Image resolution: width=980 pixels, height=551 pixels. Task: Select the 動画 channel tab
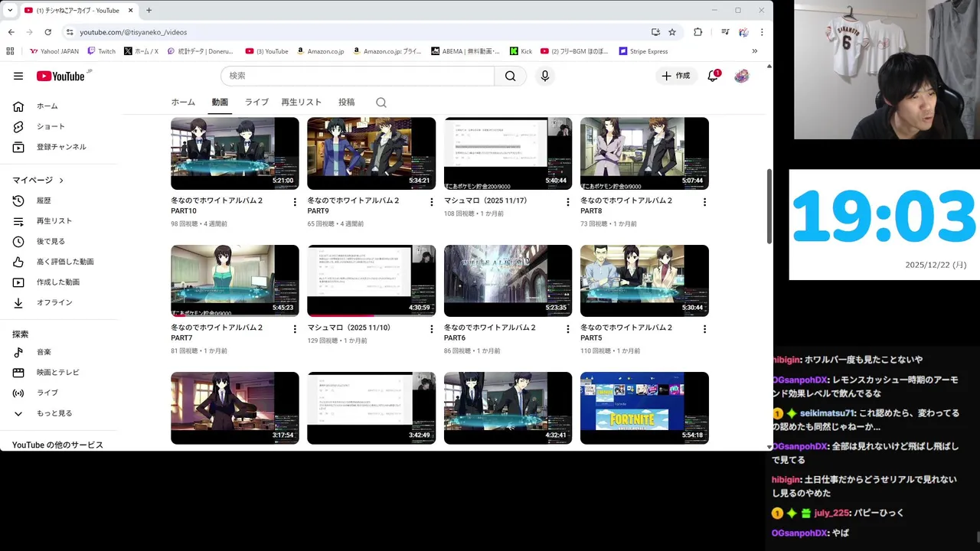(220, 103)
